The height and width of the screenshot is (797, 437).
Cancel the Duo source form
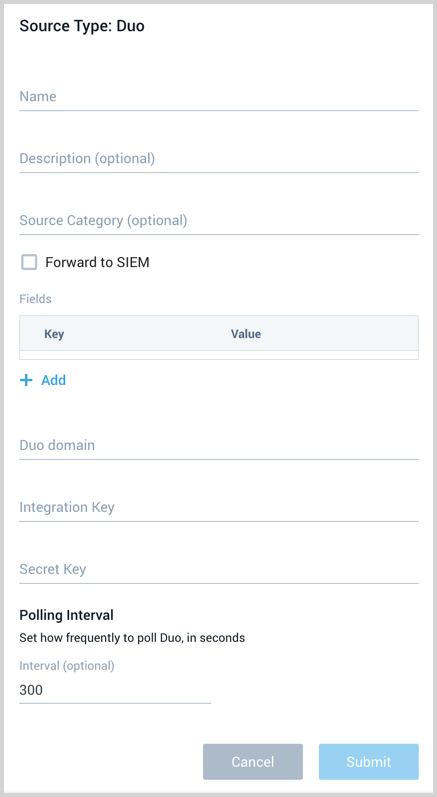pos(253,762)
